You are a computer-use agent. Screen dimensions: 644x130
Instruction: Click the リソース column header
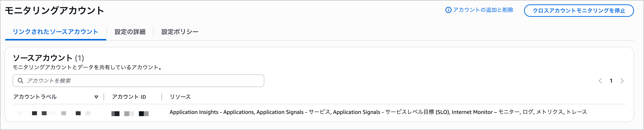coord(180,97)
